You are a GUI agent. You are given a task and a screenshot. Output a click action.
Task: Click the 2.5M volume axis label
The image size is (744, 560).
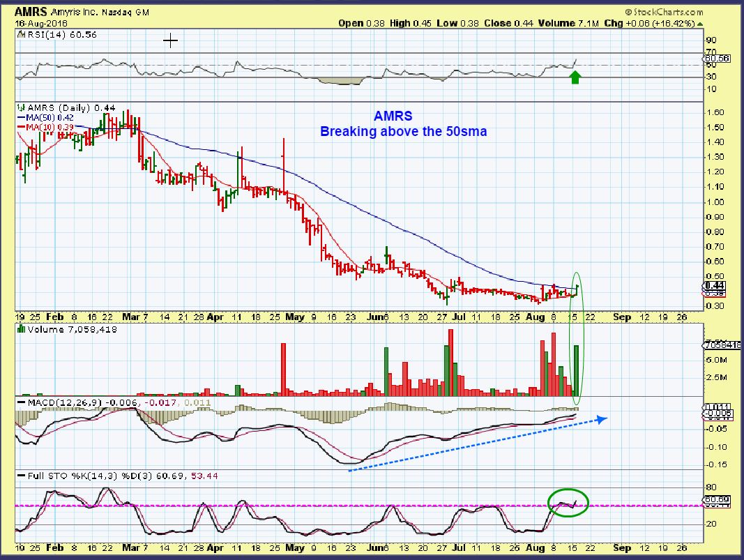pos(717,378)
